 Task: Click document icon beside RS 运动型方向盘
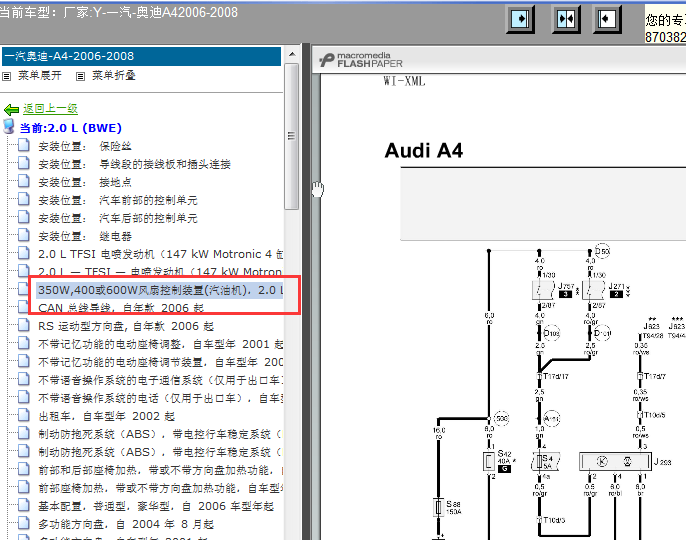[x=24, y=325]
